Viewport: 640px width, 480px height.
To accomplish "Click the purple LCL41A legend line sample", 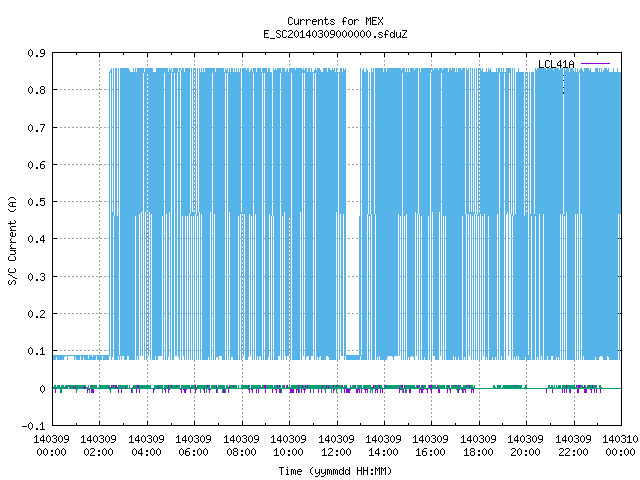I will (595, 64).
